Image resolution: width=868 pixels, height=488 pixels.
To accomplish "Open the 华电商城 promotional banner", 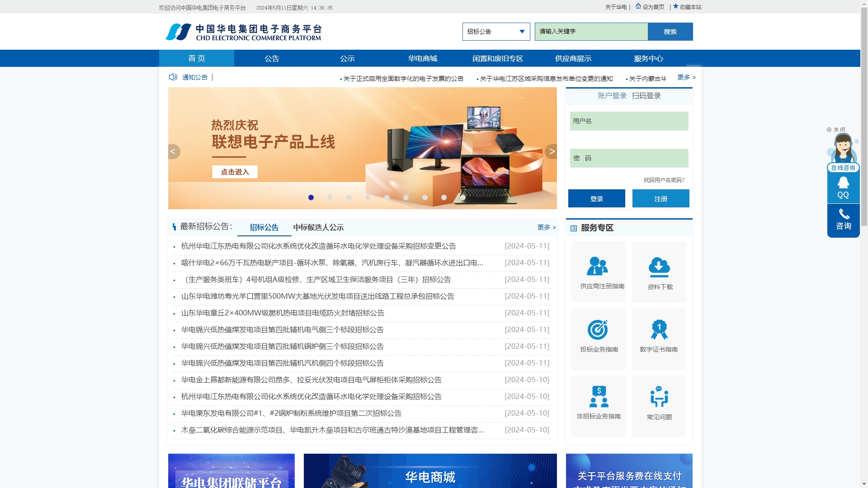I will click(x=430, y=471).
